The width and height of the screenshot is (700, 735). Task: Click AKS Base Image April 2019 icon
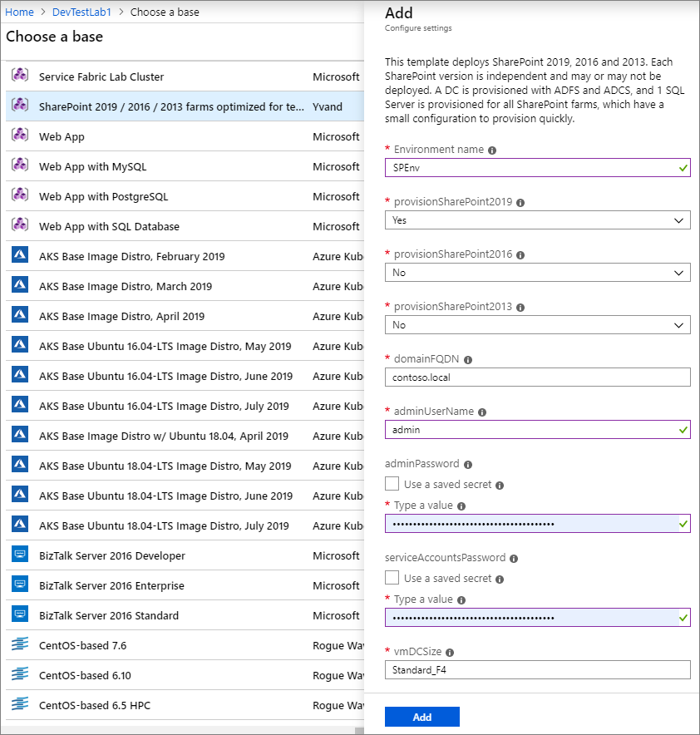tap(20, 314)
